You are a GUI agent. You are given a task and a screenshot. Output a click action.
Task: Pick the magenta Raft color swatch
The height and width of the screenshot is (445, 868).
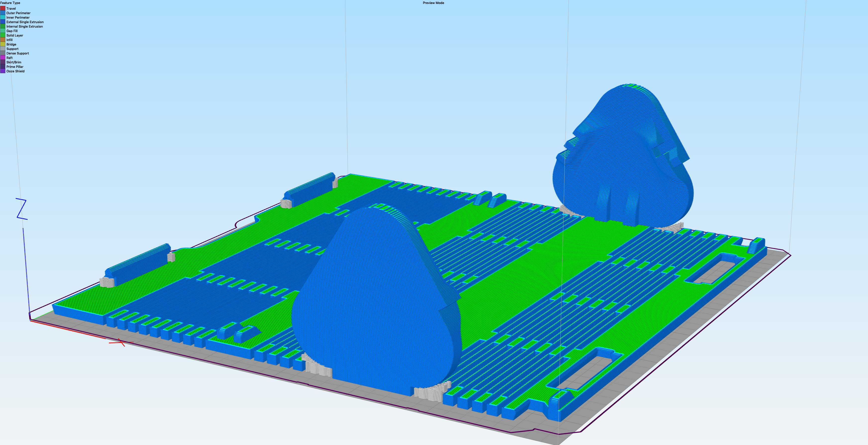point(3,58)
